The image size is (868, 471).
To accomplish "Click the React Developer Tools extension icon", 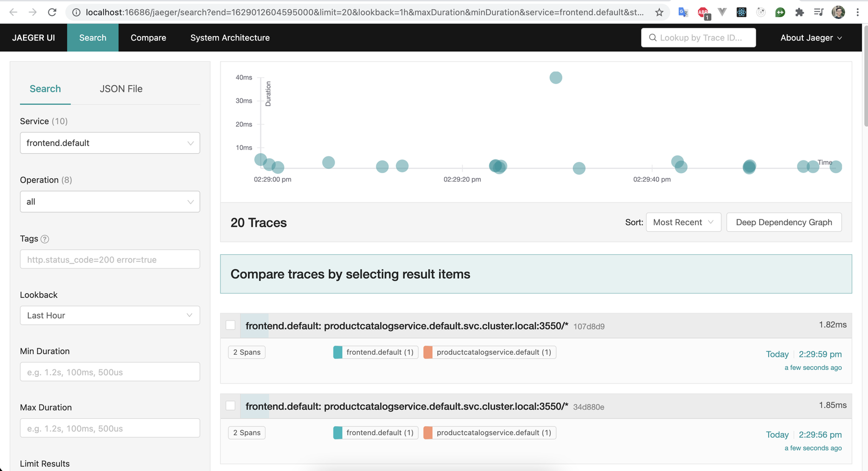I will click(x=741, y=12).
